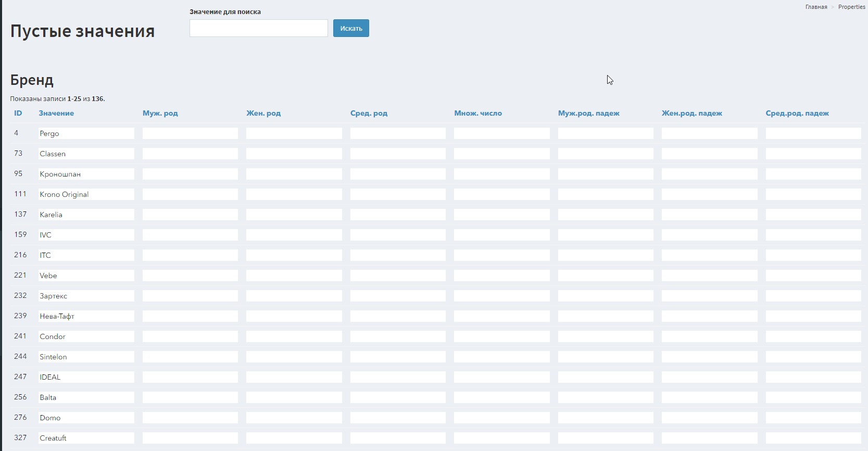Click the Бренд section heading
Image resolution: width=868 pixels, height=451 pixels.
(32, 80)
